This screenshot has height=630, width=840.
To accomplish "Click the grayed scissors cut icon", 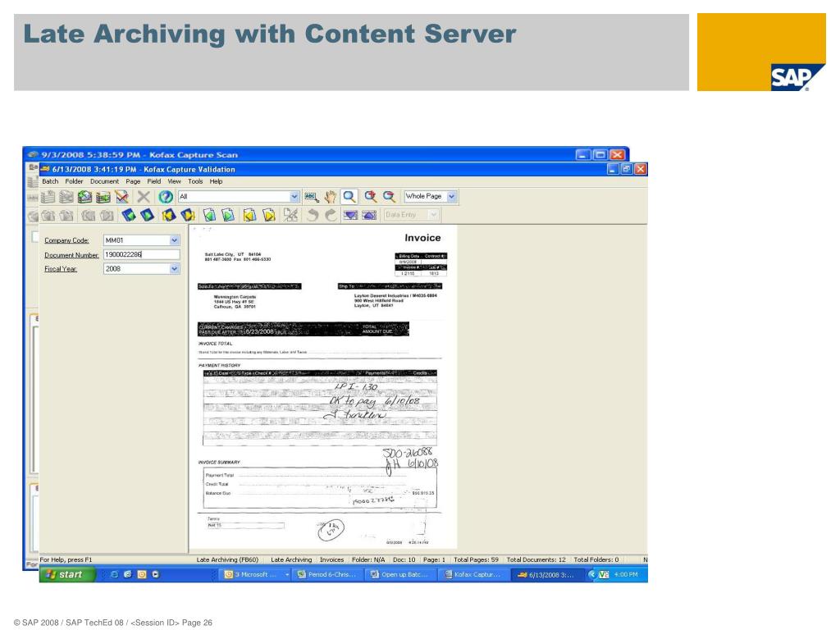I will click(290, 216).
